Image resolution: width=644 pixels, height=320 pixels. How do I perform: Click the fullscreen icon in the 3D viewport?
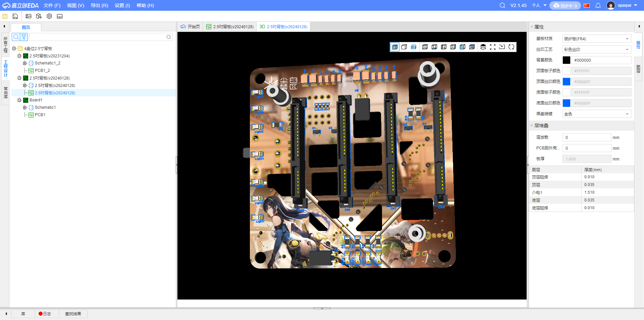492,47
